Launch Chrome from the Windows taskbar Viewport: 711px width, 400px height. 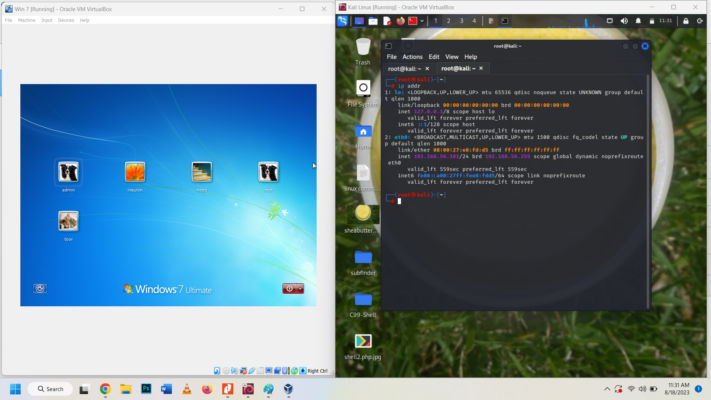(x=105, y=389)
